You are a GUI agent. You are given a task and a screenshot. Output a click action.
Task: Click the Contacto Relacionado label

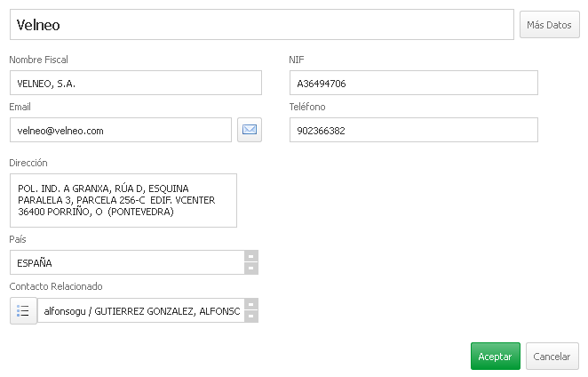tap(56, 286)
